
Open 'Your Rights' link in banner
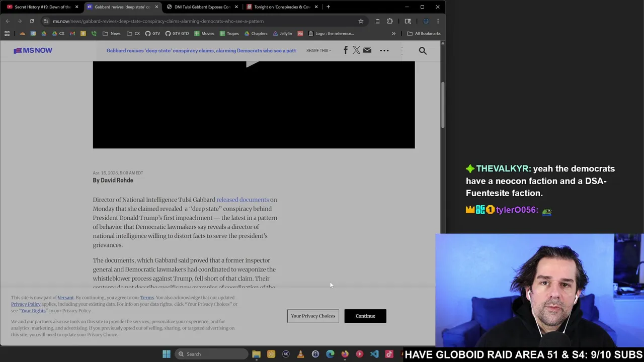pyautogui.click(x=33, y=311)
